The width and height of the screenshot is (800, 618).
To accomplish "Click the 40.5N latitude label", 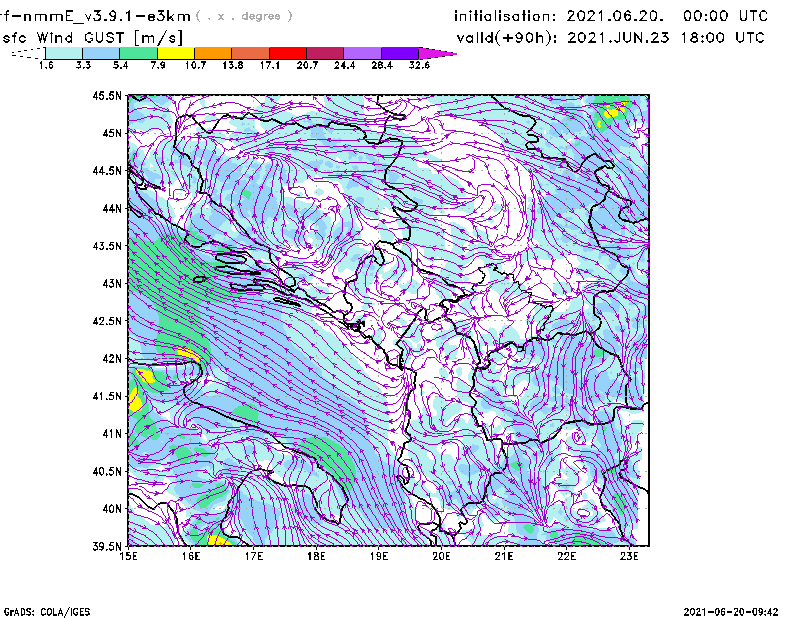I will coord(108,471).
